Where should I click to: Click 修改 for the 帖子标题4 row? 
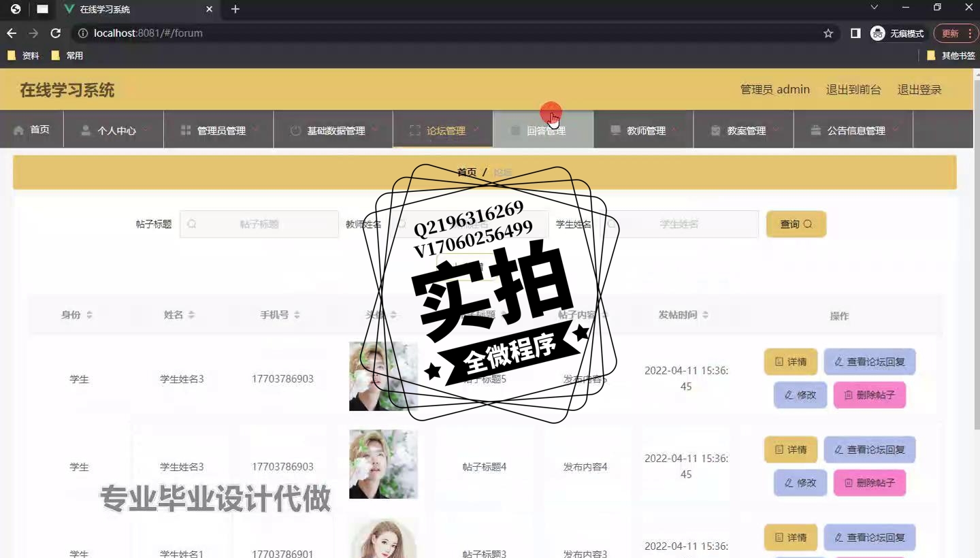point(800,482)
